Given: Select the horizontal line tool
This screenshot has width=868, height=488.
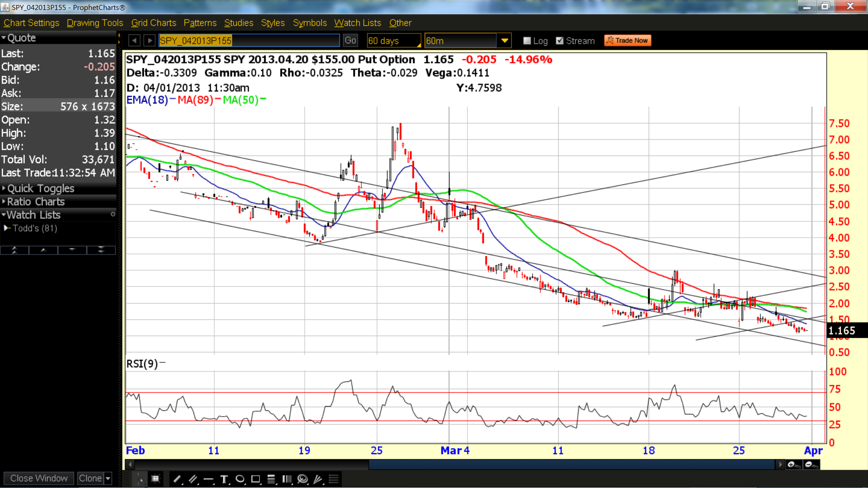Looking at the screenshot, I should point(208,479).
